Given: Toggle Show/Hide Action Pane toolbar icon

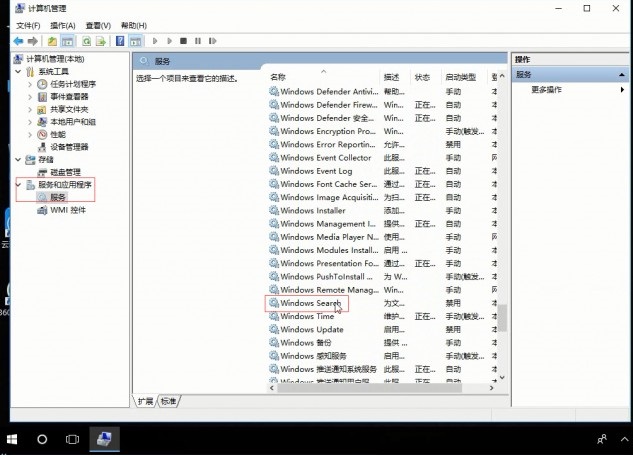Looking at the screenshot, I should click(136, 41).
